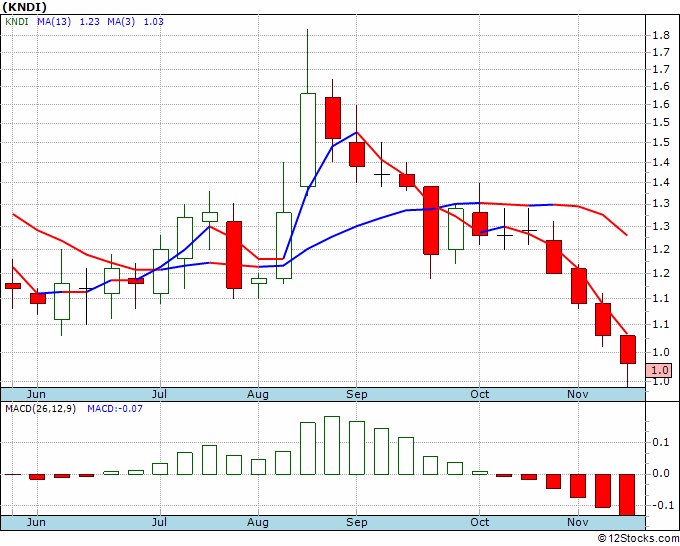Select the MA(3) legend label
Screen dimensions: 680x546
coord(121,22)
